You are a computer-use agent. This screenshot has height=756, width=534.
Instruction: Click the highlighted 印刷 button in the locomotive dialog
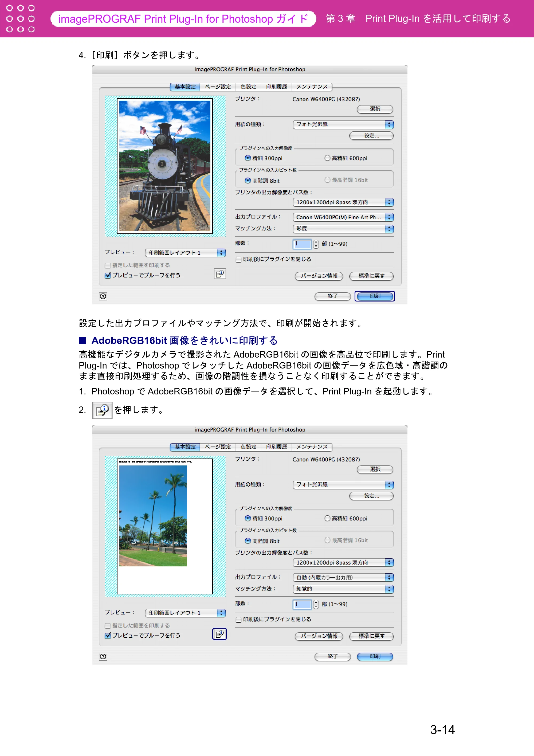point(375,296)
